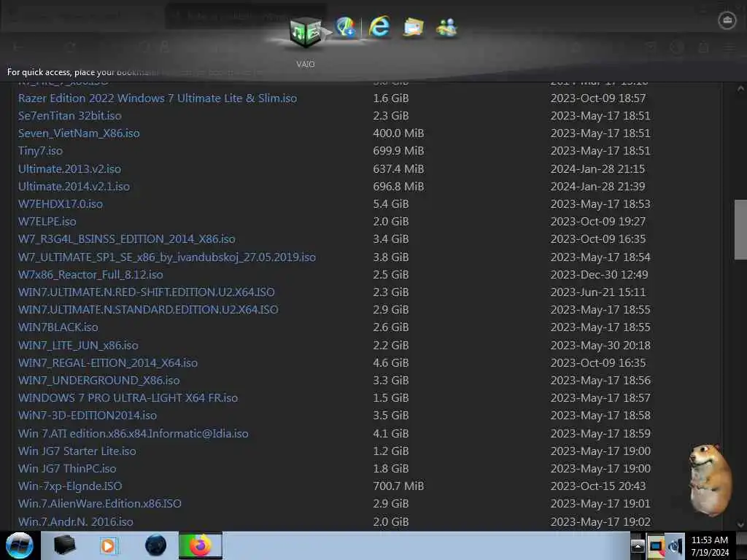Viewport: 747px width, 560px height.
Task: Launch the media player taskbar icon
Action: [108, 545]
